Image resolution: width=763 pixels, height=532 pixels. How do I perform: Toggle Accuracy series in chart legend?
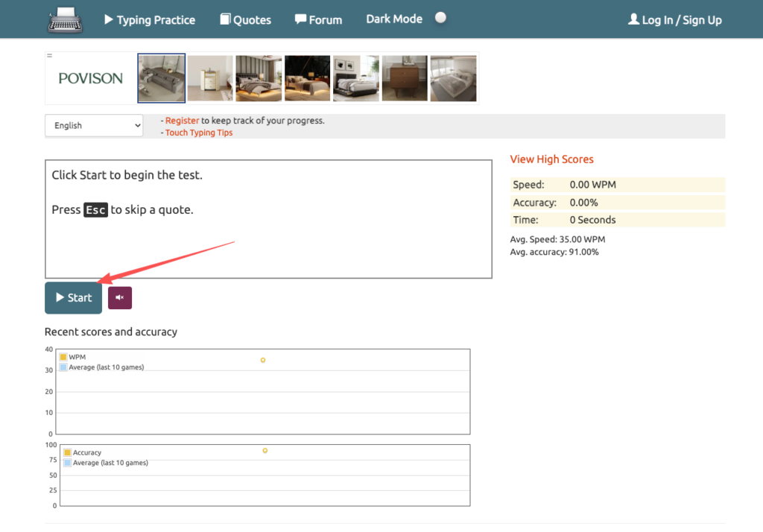tap(82, 452)
